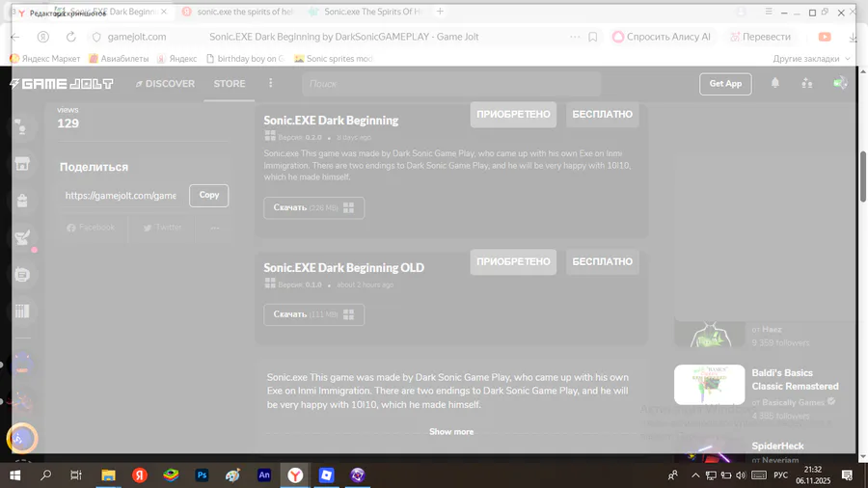Click the bookmark icon in address bar
This screenshot has width=868, height=488.
(592, 37)
